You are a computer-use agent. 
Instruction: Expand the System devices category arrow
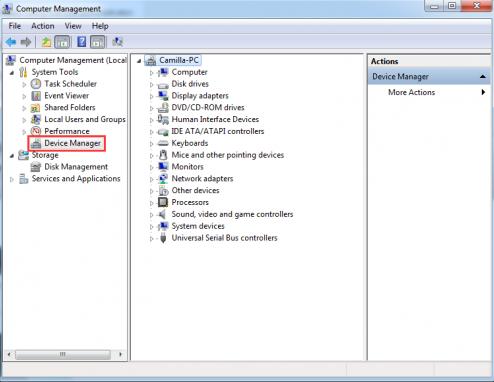pyautogui.click(x=152, y=227)
